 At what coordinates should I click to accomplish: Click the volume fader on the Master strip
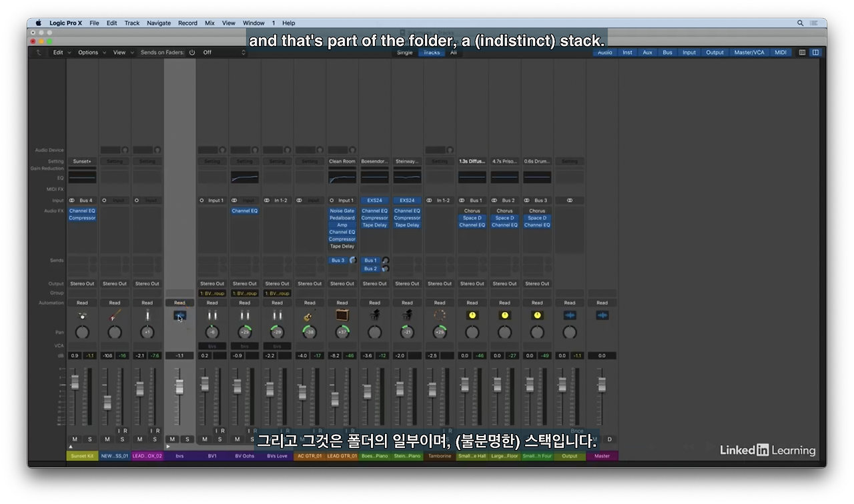602,385
